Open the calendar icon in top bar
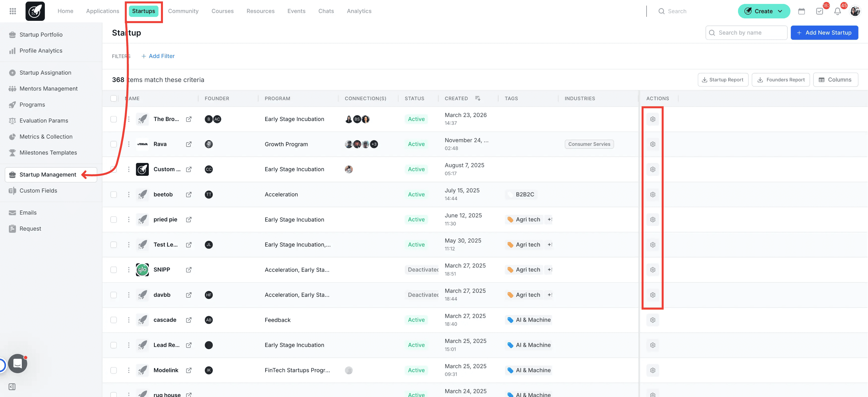Screen dimensions: 868x397 (801, 11)
